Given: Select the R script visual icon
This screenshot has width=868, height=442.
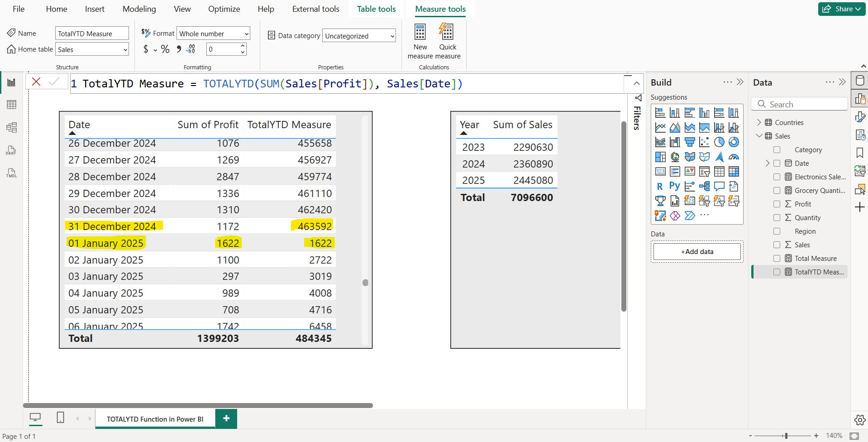Looking at the screenshot, I should (x=660, y=186).
